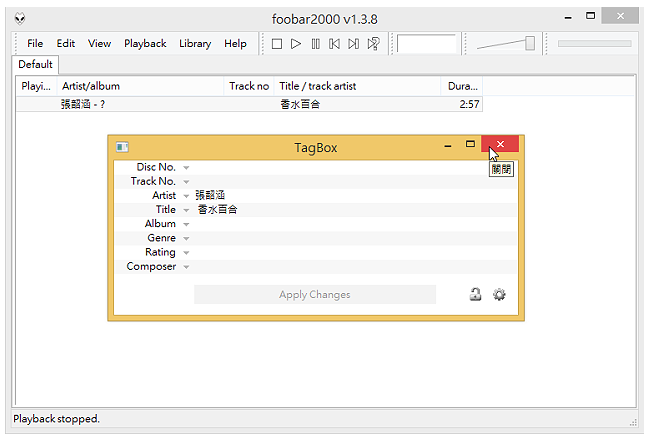The image size is (655, 440).
Task: Expand the Album field dropdown arrow
Action: tap(186, 224)
